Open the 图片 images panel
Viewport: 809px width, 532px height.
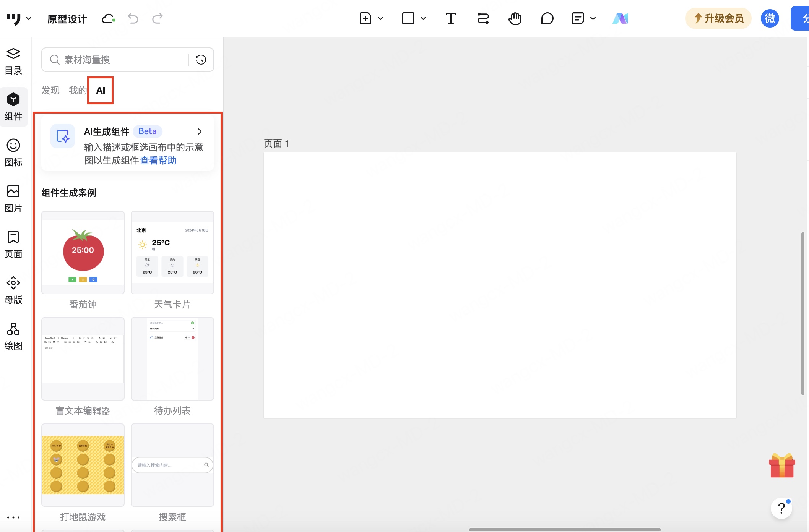(x=13, y=199)
